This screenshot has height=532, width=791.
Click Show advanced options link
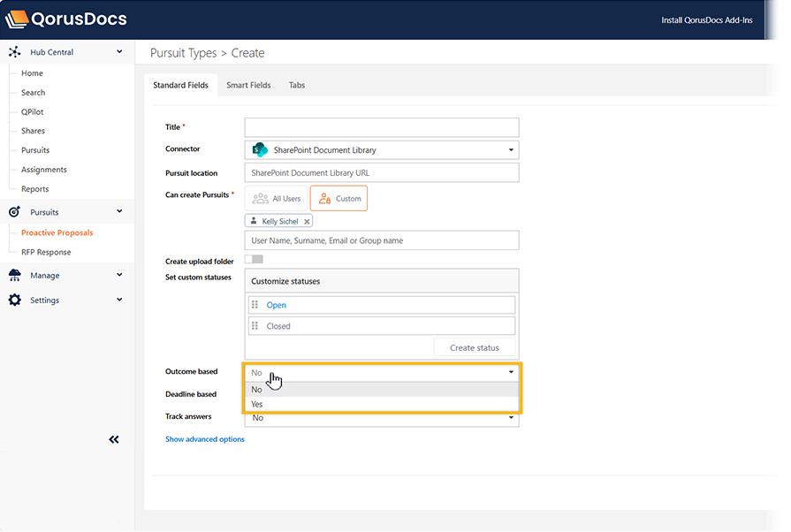pos(205,439)
